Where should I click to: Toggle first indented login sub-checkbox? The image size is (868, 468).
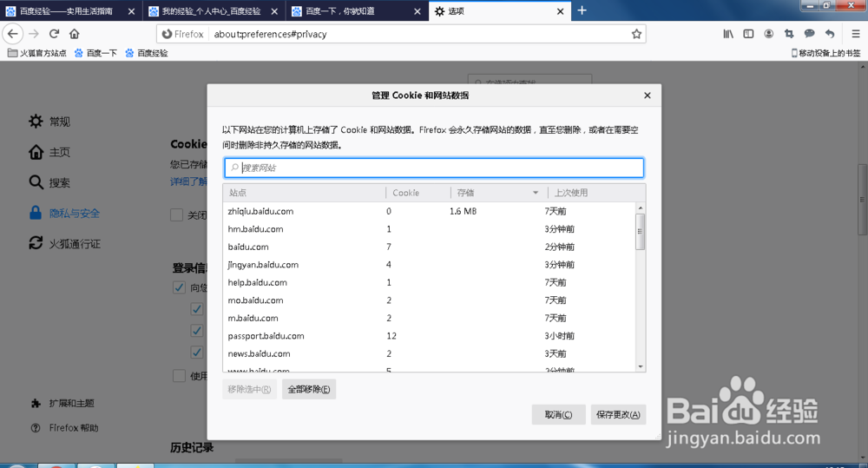point(196,309)
